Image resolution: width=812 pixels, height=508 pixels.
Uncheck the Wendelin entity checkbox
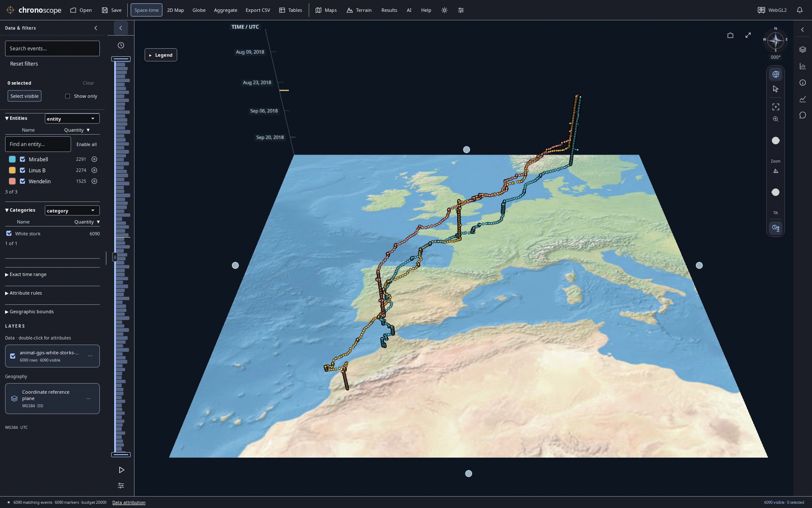click(22, 181)
